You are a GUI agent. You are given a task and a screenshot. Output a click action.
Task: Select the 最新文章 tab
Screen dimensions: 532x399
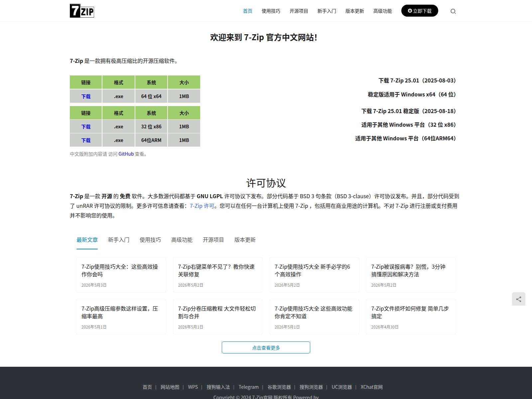(x=87, y=240)
